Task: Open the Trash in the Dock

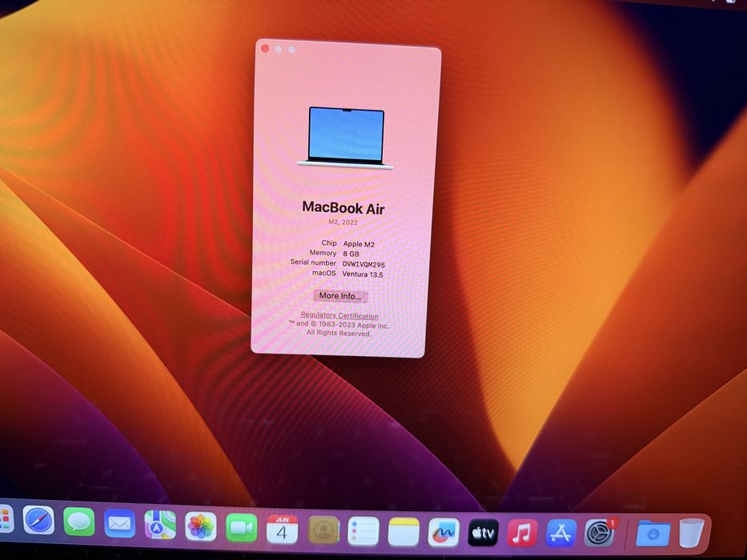Action: point(691,533)
